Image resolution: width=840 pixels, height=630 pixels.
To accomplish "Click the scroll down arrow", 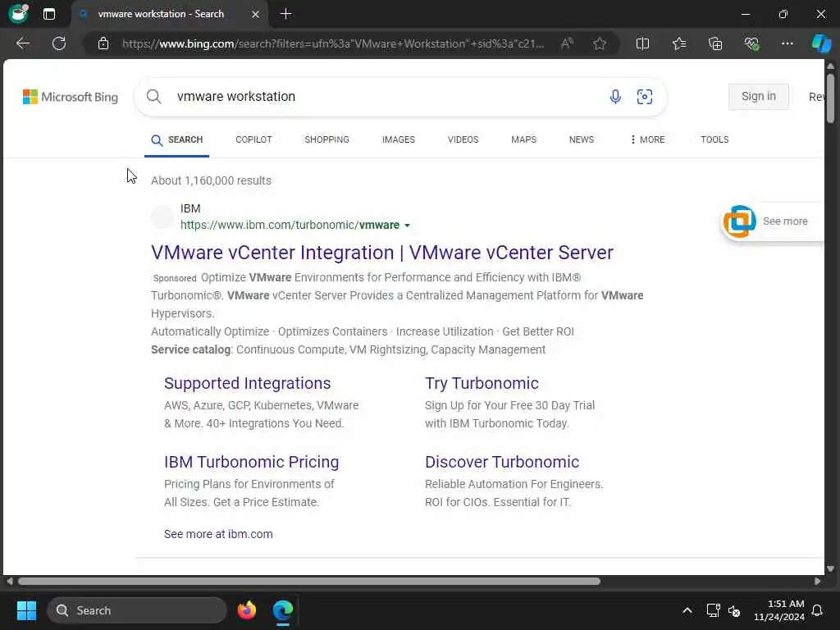I will point(830,569).
